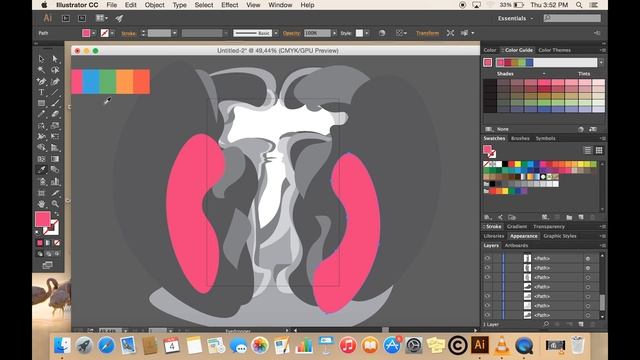
Task: Select the Rectangle tool
Action: (x=41, y=103)
